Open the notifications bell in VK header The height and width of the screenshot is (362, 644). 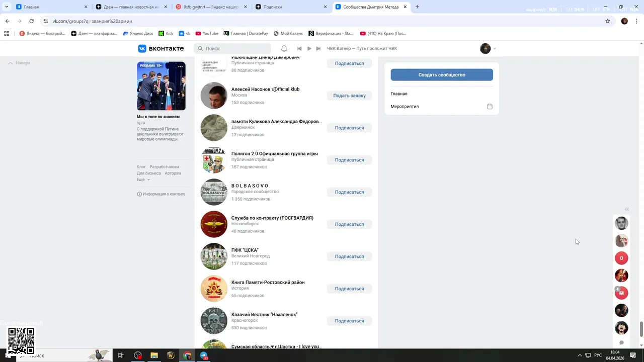pos(284,48)
